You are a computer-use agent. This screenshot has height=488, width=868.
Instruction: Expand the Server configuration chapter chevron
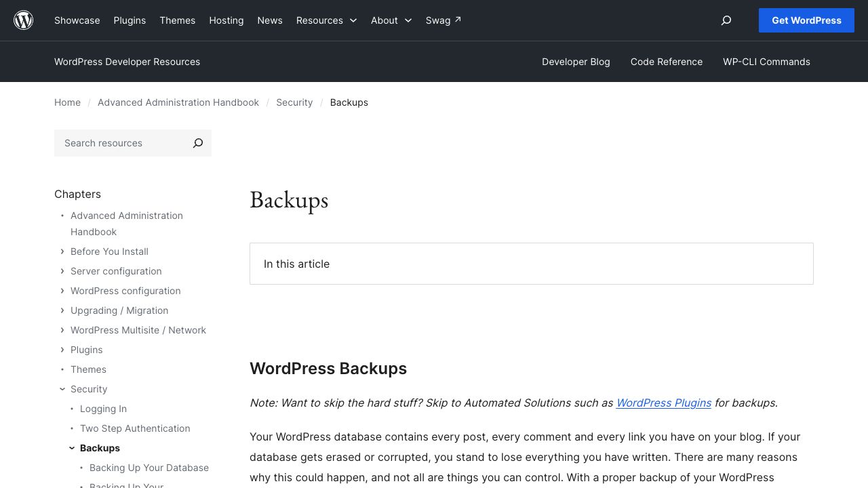(62, 271)
